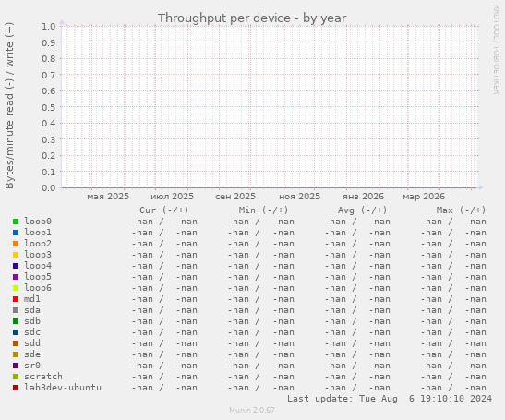Click the Max (-/+) column header

tap(462, 210)
